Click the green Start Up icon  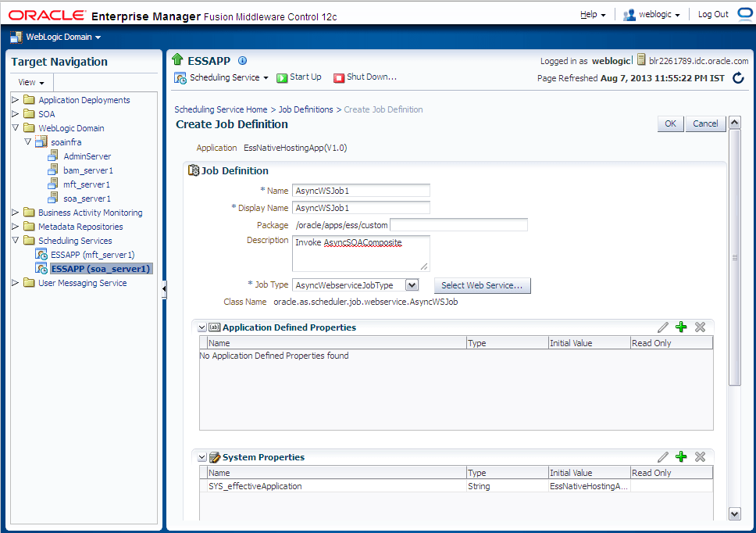(x=282, y=77)
